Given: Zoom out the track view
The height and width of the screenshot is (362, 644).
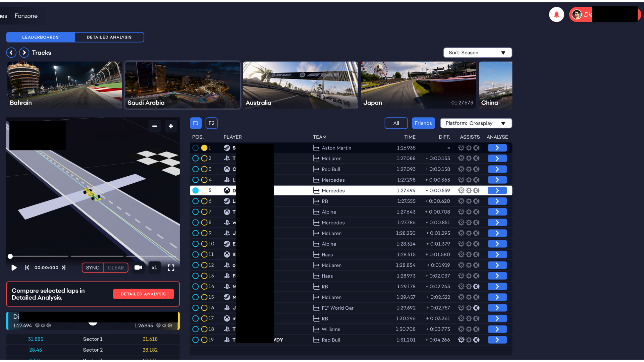Looking at the screenshot, I should click(x=155, y=126).
